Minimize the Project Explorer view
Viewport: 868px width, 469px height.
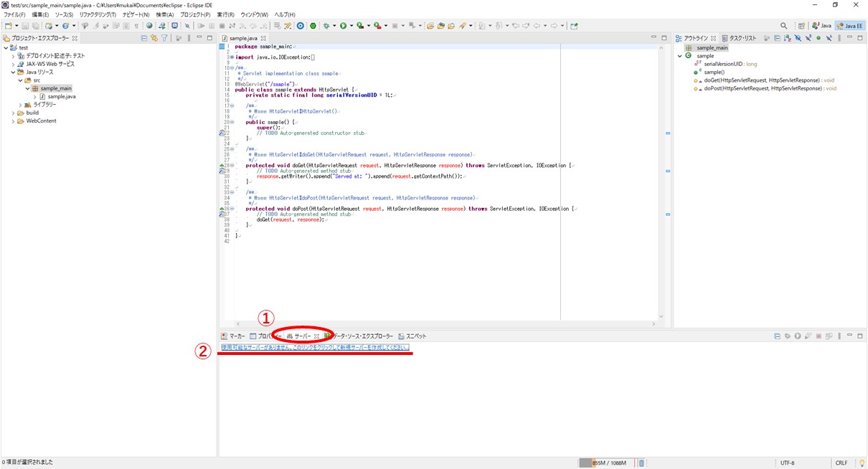(x=199, y=37)
